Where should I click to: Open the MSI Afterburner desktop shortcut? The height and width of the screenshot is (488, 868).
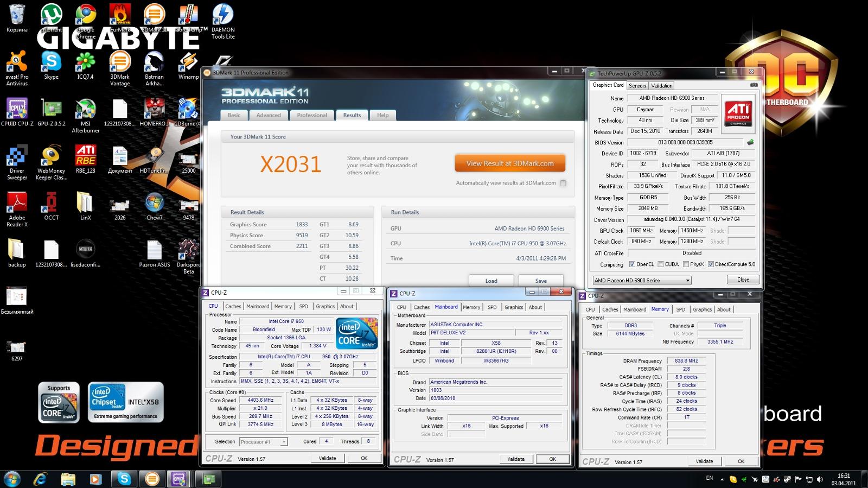point(86,115)
